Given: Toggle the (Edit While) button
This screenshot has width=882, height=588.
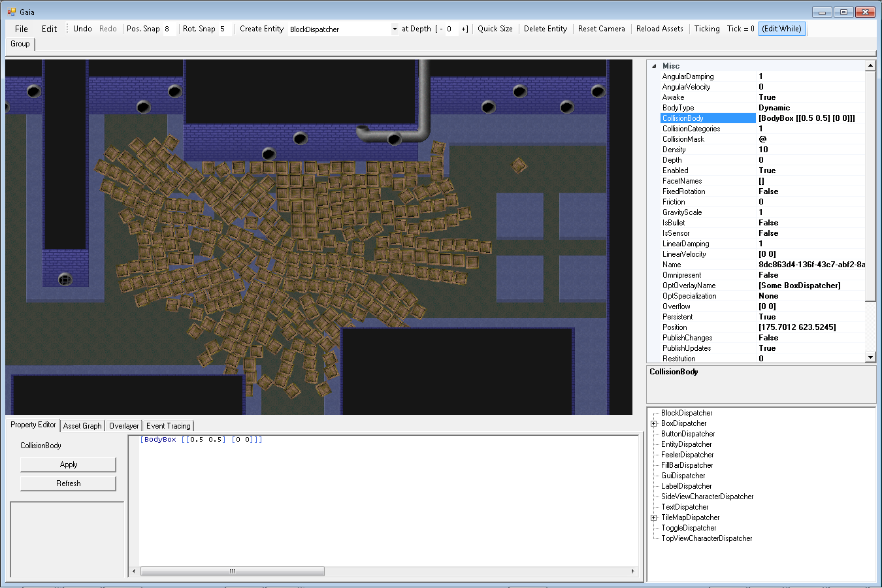Looking at the screenshot, I should [x=781, y=29].
